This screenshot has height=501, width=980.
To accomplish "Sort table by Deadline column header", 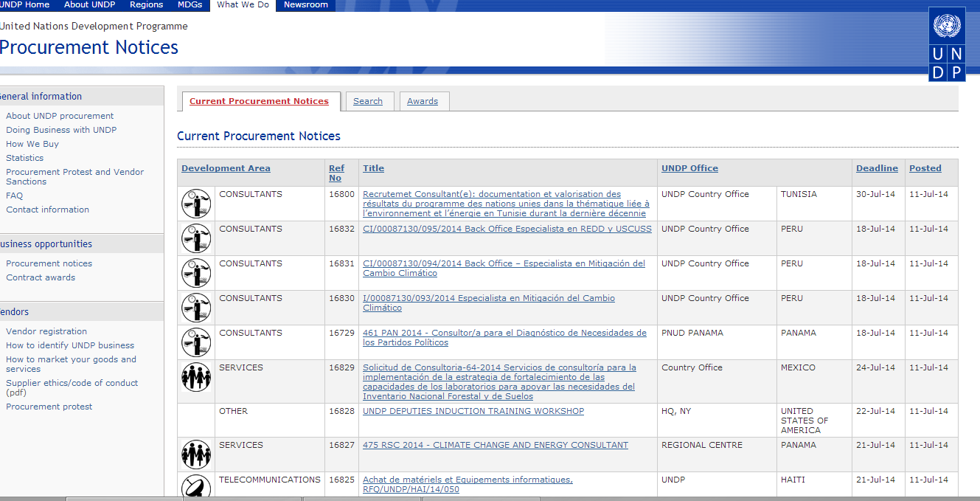I will coord(877,168).
